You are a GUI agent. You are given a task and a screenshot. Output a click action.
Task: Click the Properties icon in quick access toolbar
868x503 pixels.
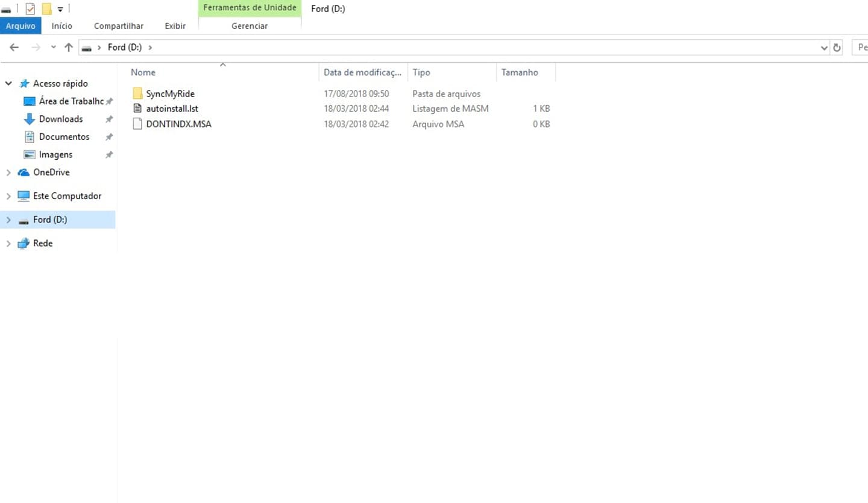point(30,9)
